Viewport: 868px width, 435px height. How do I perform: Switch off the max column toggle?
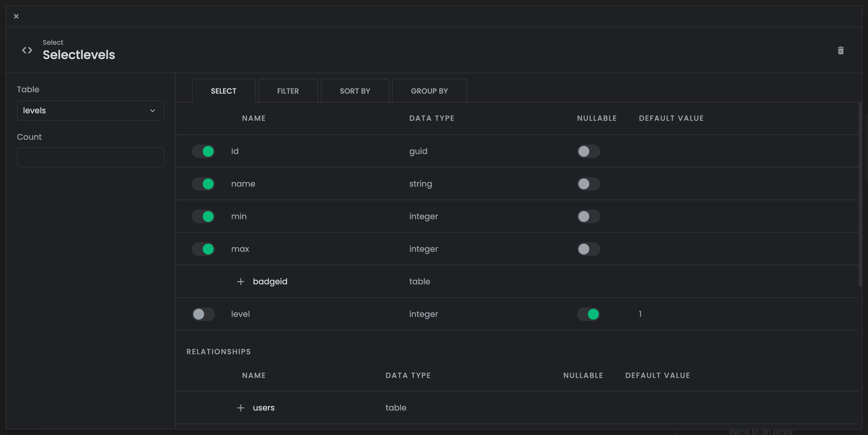[203, 249]
